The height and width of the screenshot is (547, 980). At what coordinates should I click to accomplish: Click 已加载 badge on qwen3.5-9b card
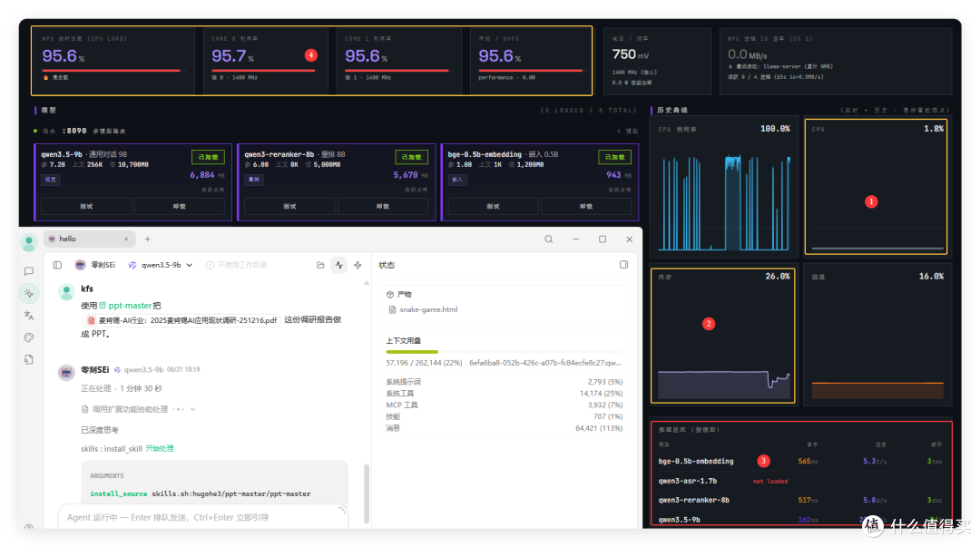point(208,157)
